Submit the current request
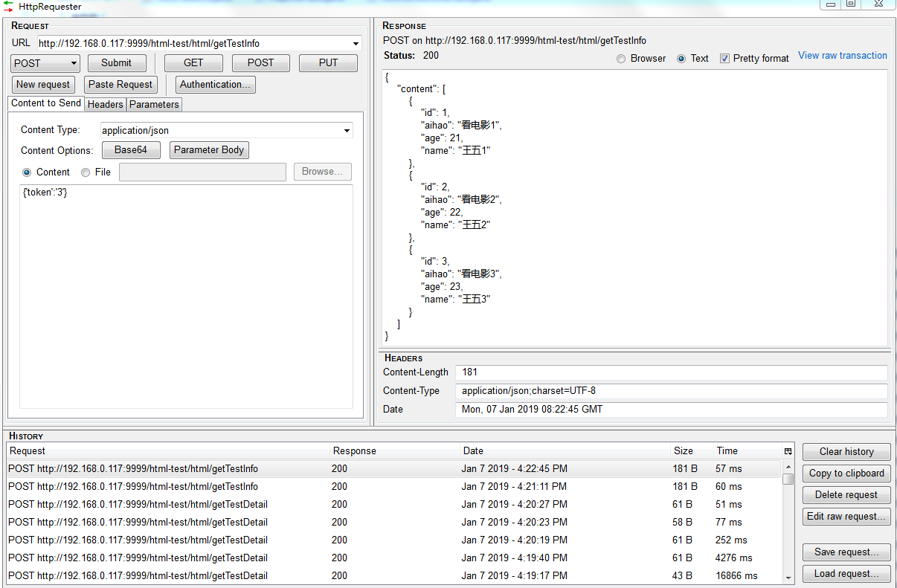 pos(117,63)
